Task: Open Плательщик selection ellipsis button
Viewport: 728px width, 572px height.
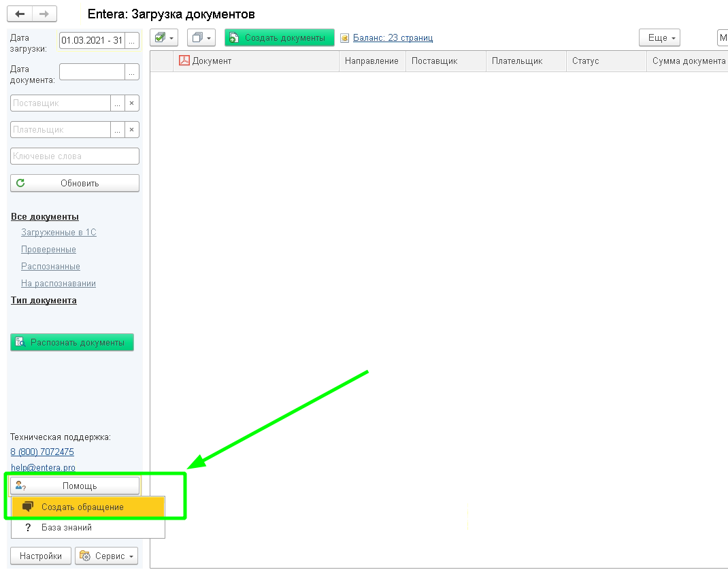Action: 118,129
